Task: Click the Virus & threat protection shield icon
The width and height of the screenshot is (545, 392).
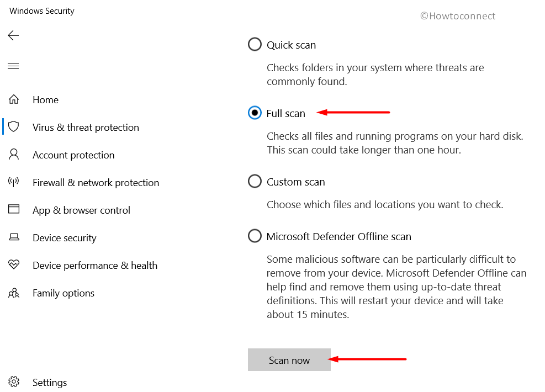Action: pos(14,126)
